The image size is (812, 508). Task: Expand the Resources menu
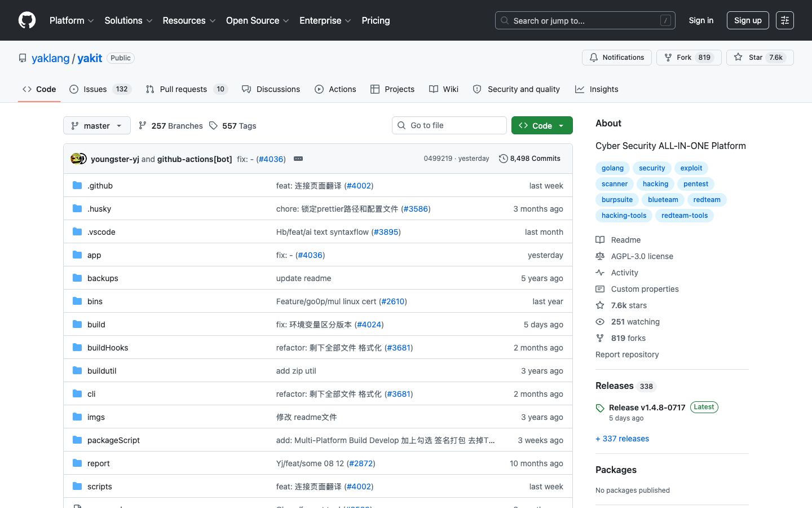click(x=189, y=20)
